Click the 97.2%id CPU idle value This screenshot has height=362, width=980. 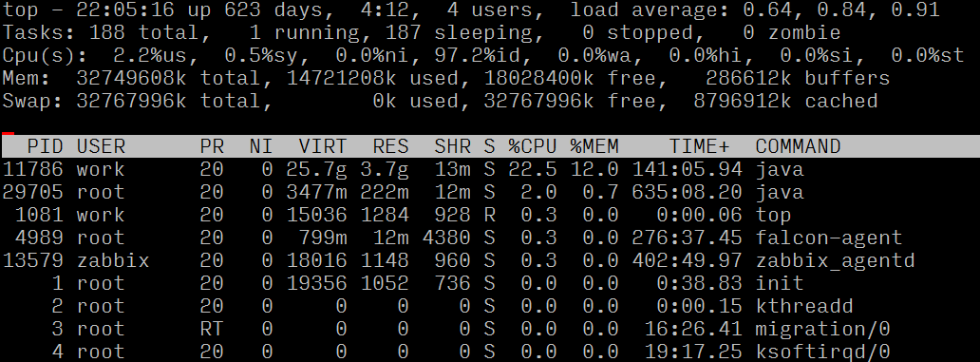coord(477,56)
